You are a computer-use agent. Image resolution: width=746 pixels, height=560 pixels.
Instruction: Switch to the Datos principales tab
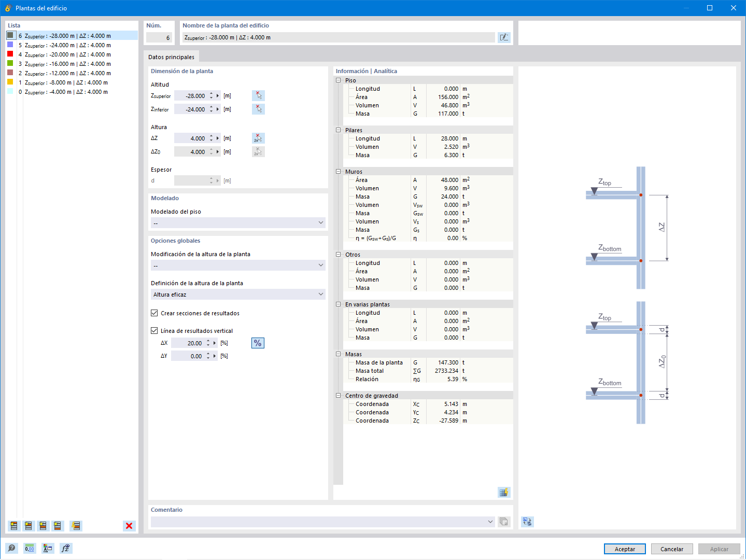point(171,57)
